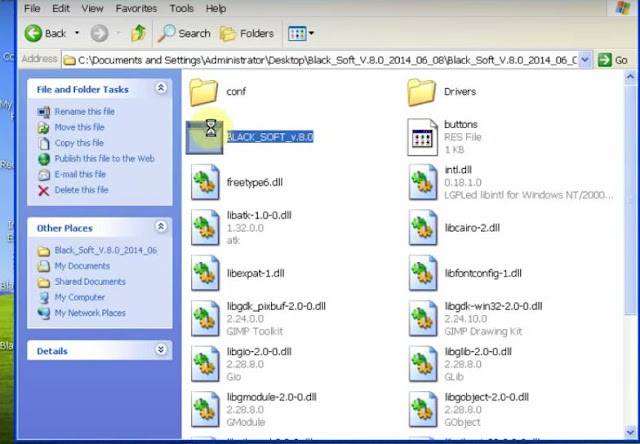Open Shared Documents link
Screen dimensions: 640x444
81,282
